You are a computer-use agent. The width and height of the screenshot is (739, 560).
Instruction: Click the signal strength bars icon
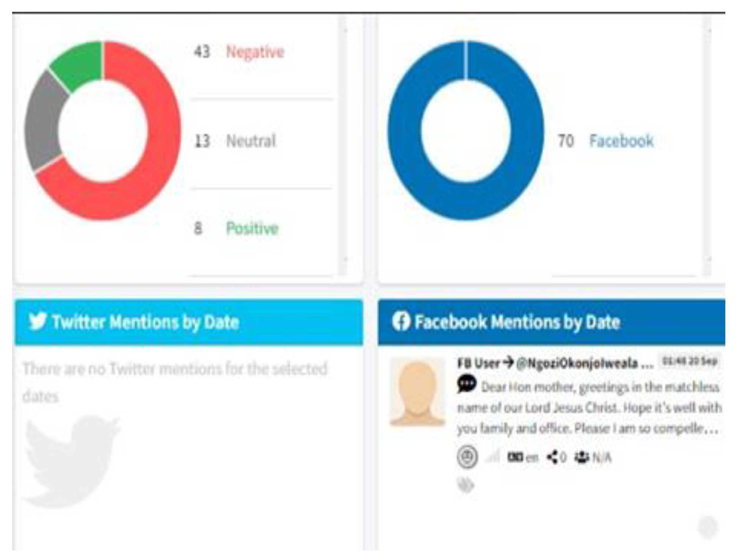coord(493,457)
